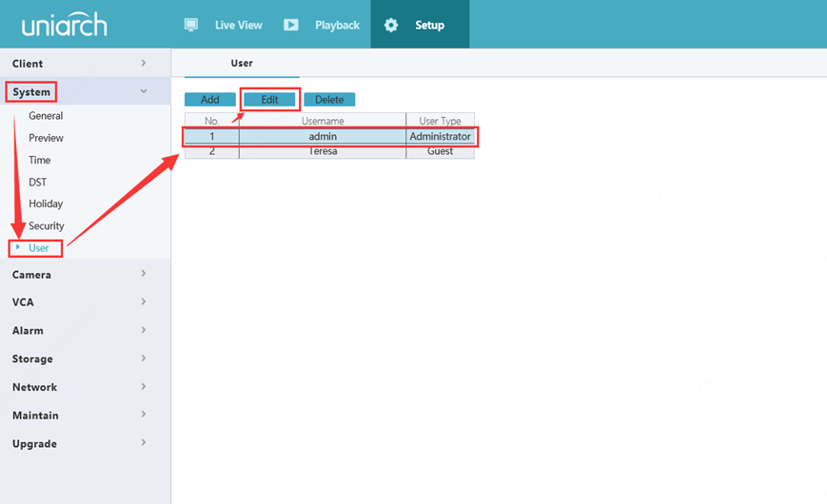The height and width of the screenshot is (504, 827).
Task: Select the admin user row
Action: 323,137
